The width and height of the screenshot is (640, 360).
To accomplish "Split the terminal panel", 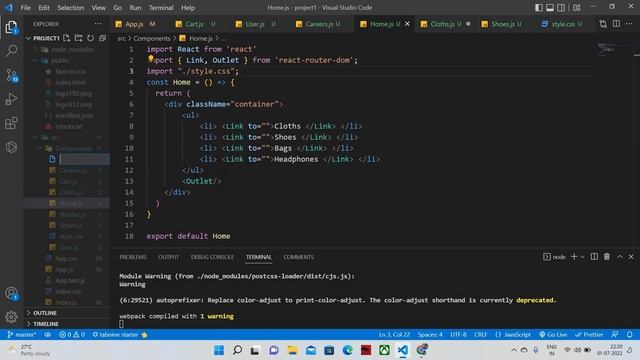I will (x=594, y=256).
